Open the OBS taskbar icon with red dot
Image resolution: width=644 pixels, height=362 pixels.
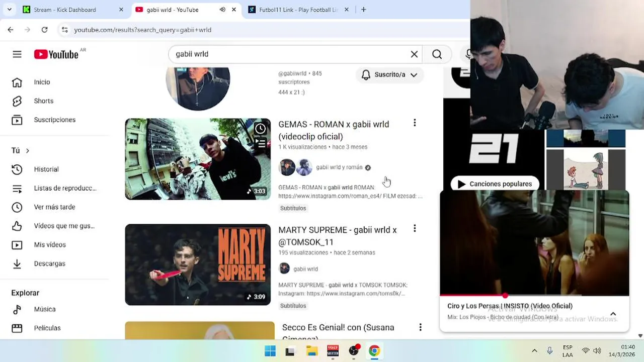(354, 350)
